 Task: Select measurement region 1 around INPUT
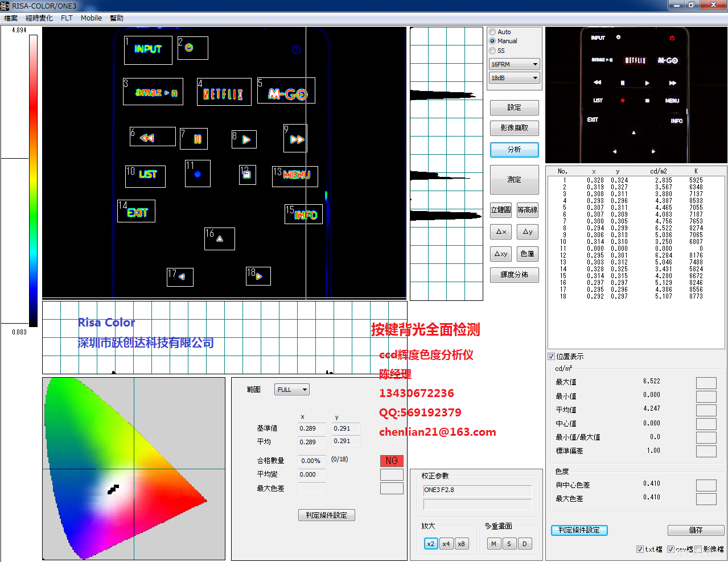[148, 50]
